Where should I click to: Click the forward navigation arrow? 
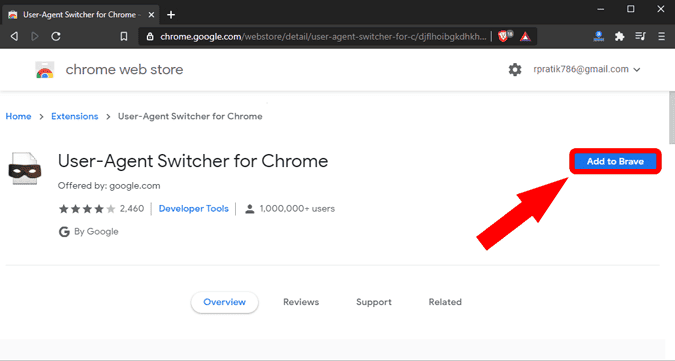pyautogui.click(x=35, y=37)
